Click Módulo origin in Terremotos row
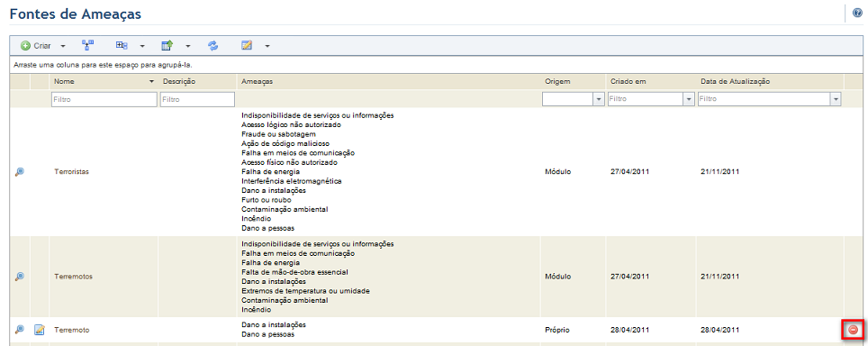868x346 pixels. click(558, 277)
